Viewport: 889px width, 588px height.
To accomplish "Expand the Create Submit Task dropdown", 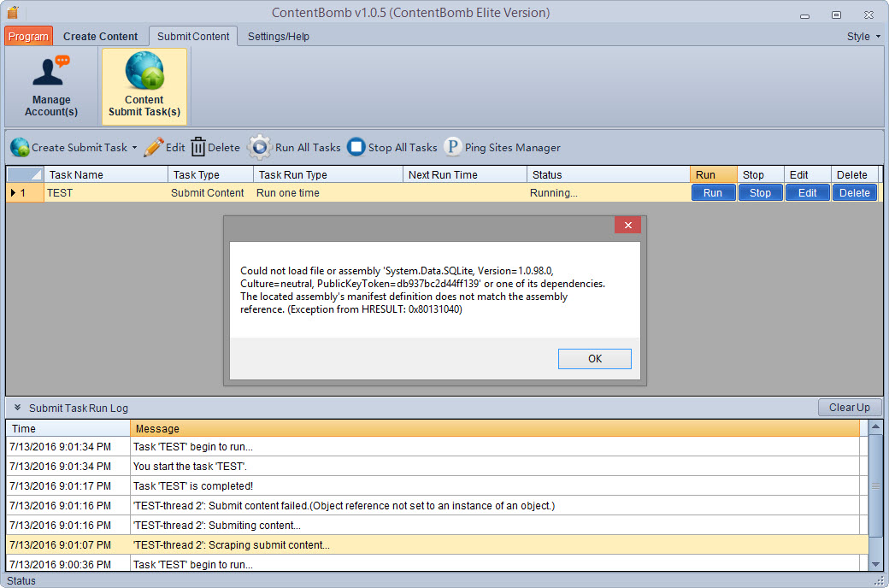I will 134,148.
